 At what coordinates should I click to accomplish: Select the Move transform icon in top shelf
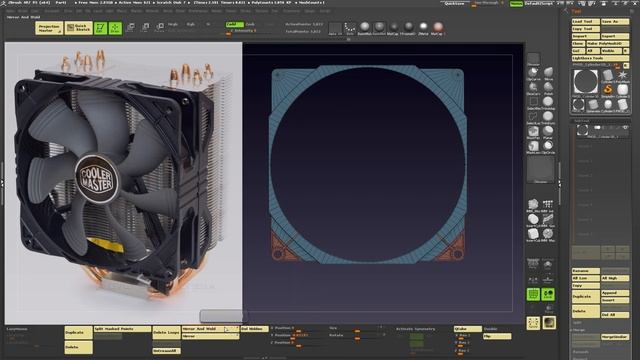(x=130, y=28)
